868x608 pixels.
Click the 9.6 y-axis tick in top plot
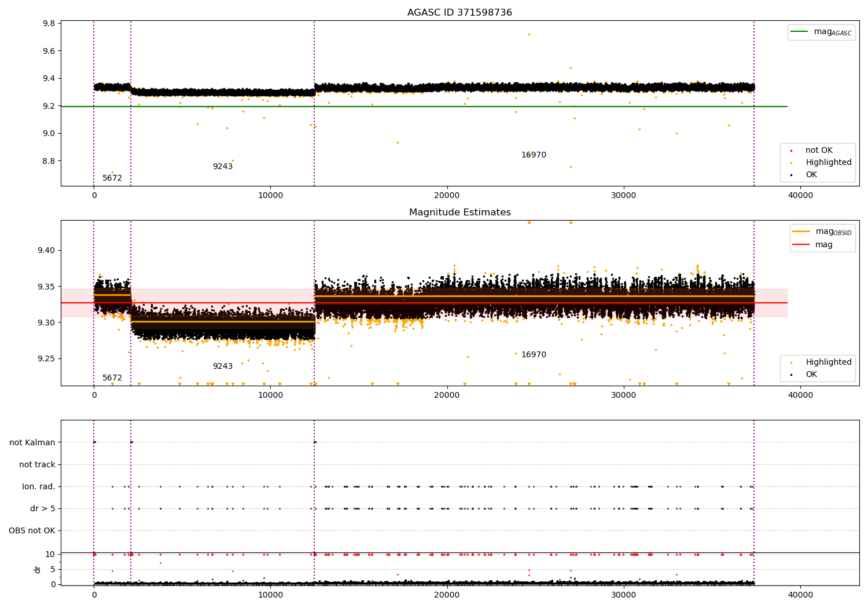coord(49,51)
